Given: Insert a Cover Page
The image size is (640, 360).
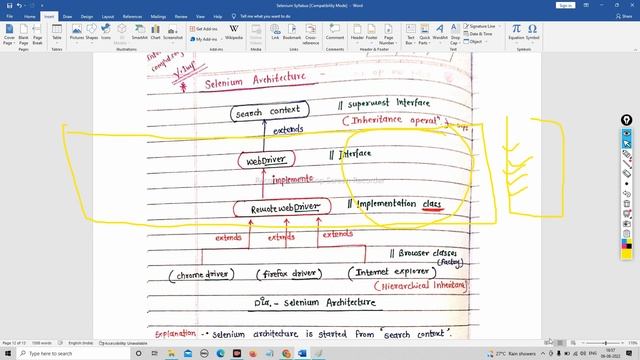Looking at the screenshot, I should (x=9, y=34).
